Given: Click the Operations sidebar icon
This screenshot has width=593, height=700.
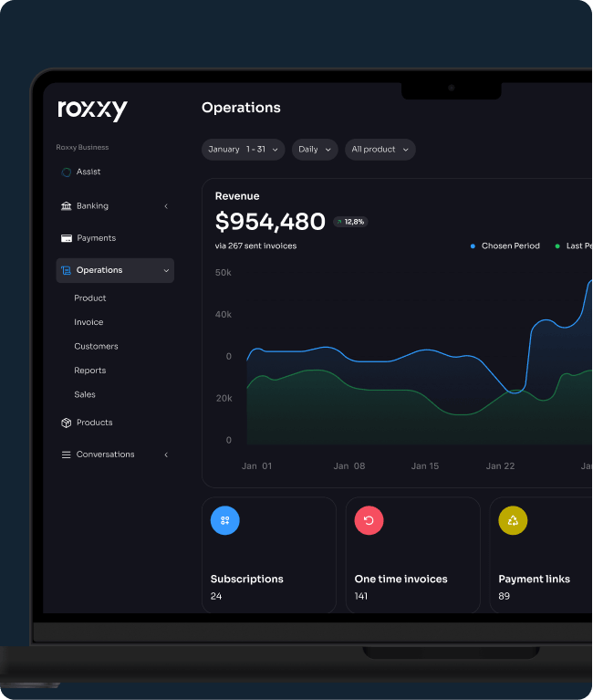Looking at the screenshot, I should point(66,270).
